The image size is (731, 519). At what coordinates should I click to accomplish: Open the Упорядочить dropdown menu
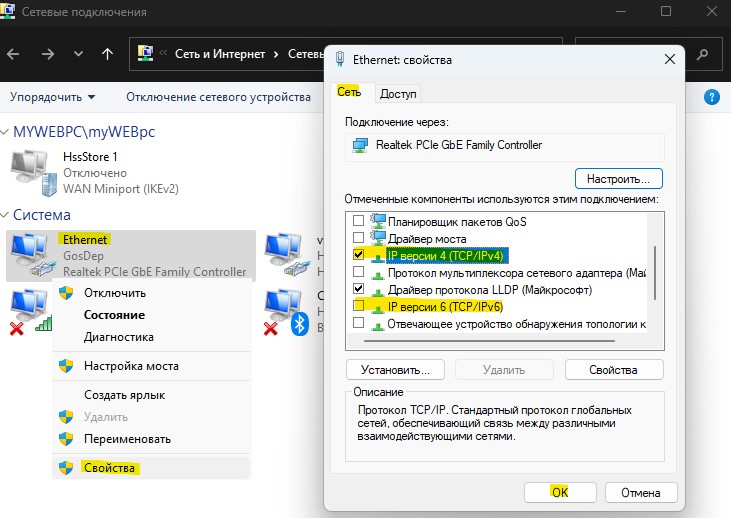[53, 97]
